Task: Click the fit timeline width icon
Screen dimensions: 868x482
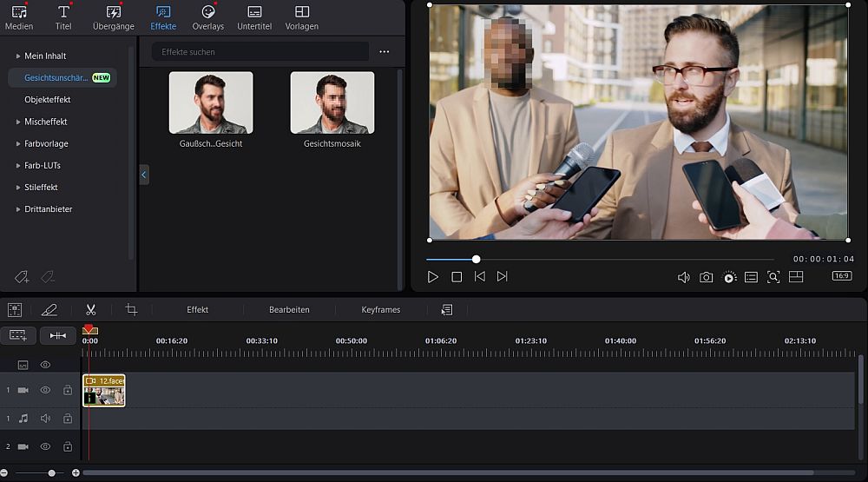Action: (58, 335)
